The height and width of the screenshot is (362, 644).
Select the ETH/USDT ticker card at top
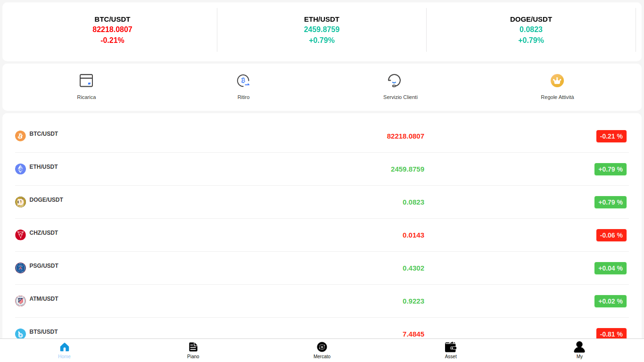pyautogui.click(x=322, y=30)
